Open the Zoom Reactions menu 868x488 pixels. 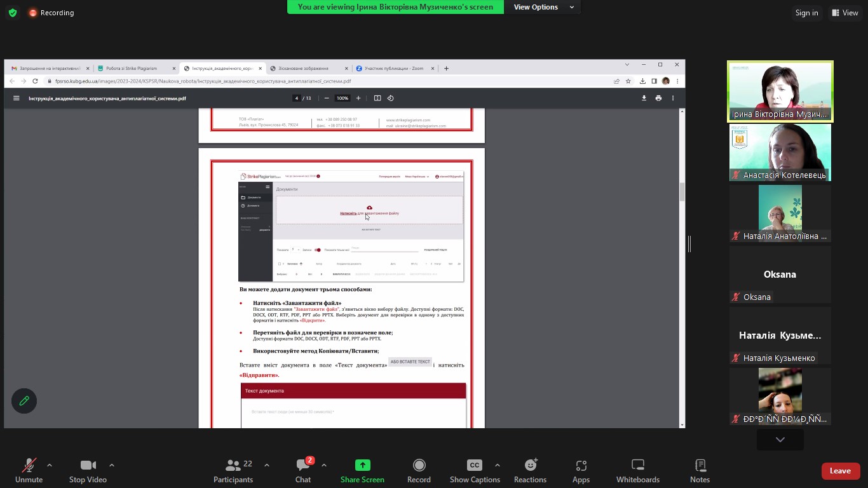(530, 471)
